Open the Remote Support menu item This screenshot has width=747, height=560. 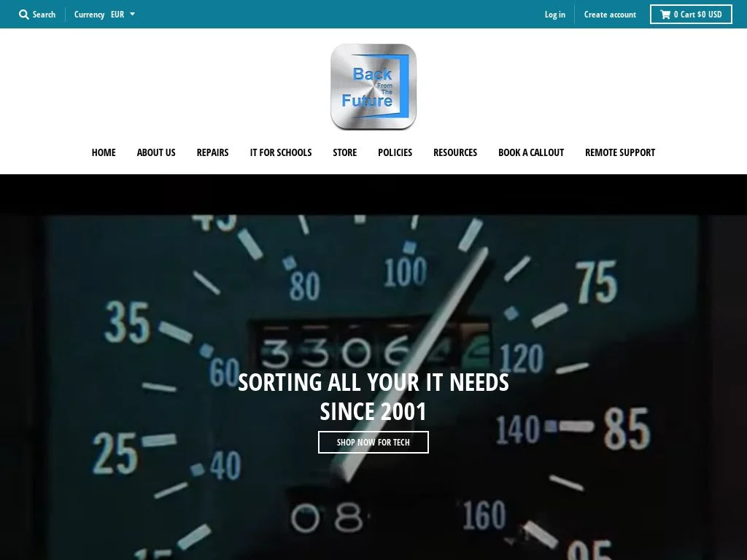620,152
